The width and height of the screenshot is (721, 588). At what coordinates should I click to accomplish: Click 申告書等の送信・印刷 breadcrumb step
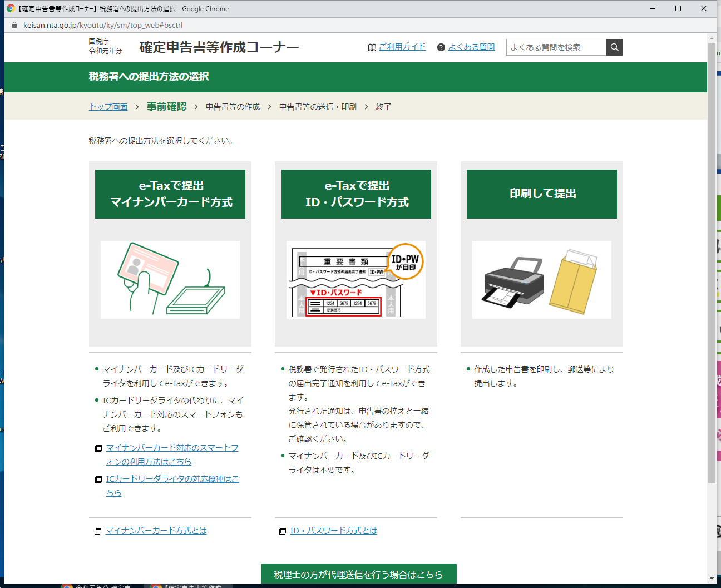[318, 107]
